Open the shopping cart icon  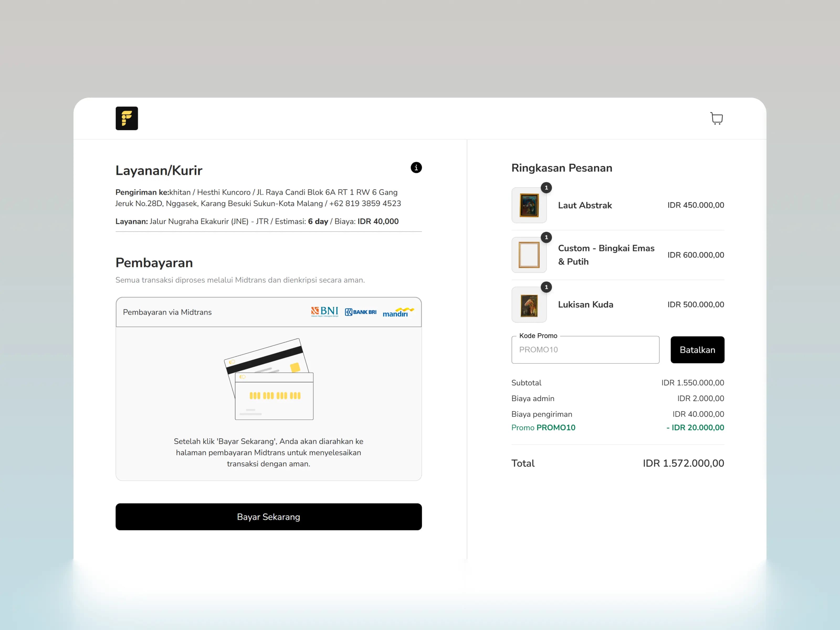[716, 118]
